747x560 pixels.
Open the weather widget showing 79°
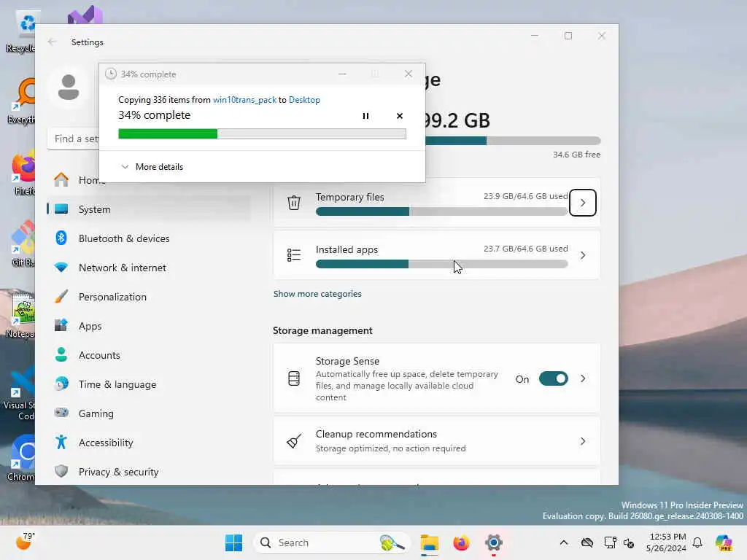click(x=26, y=542)
